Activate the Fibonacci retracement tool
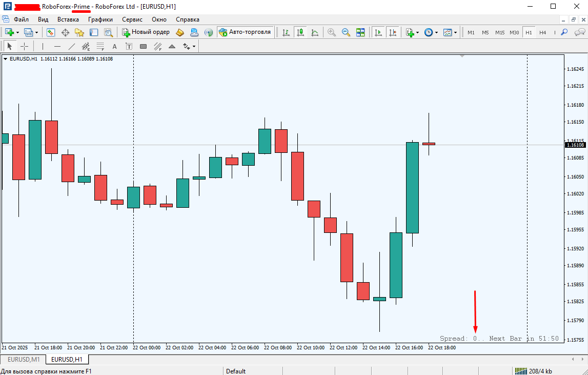Image resolution: width=588 pixels, height=375 pixels. (100, 46)
